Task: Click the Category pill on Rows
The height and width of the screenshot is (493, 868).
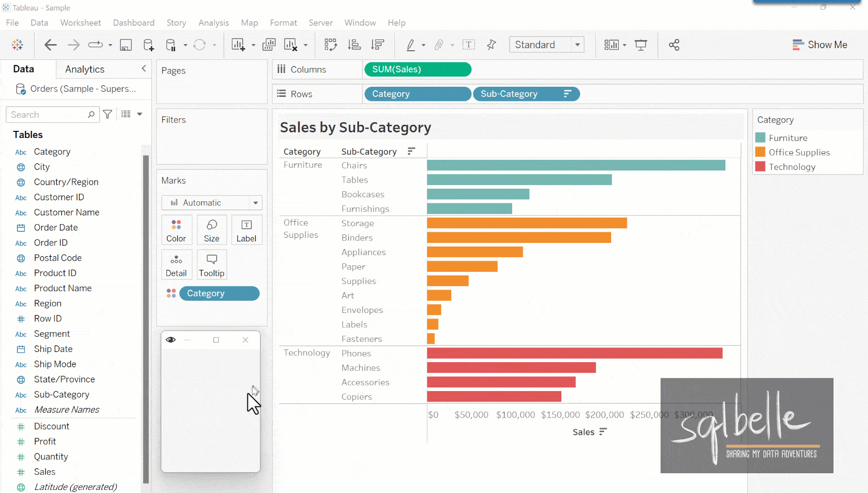Action: (418, 94)
